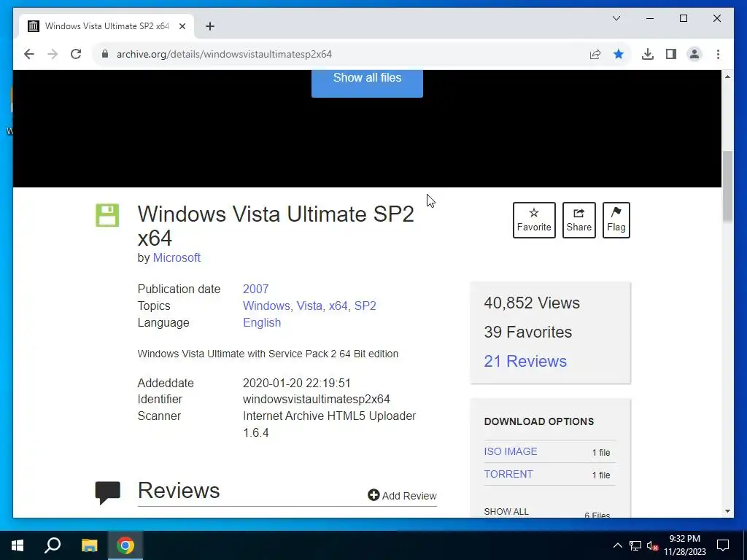Open the SP2 topic link
The height and width of the screenshot is (560, 747).
pyautogui.click(x=365, y=306)
